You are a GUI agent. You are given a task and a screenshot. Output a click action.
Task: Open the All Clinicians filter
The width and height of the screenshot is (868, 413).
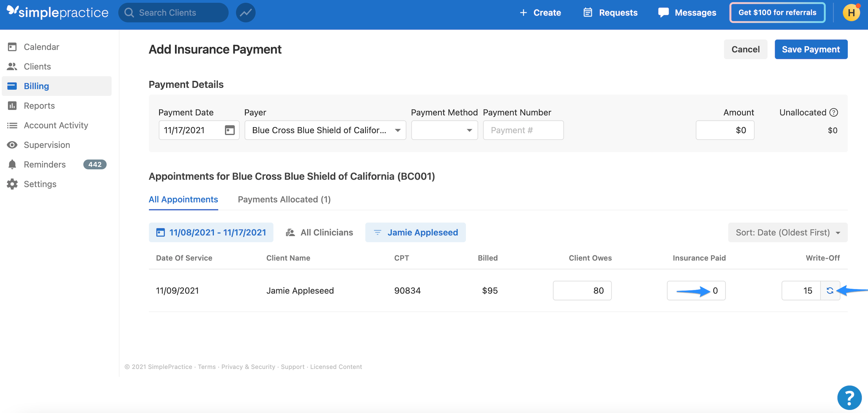319,232
